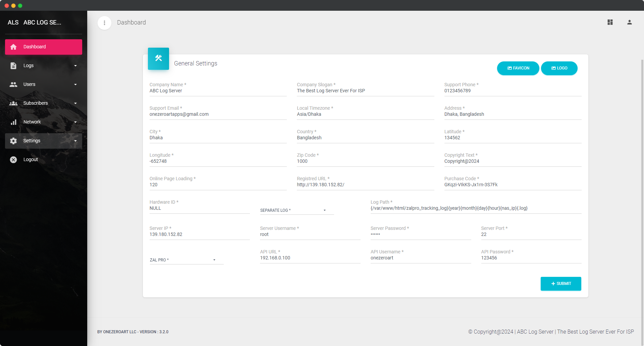The width and height of the screenshot is (644, 346).
Task: Open the Dashboard menu item
Action: (44, 47)
